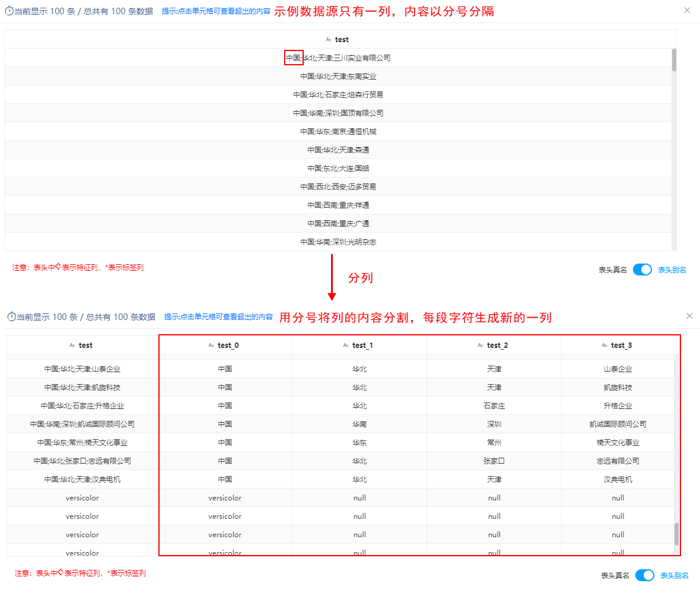700x596 pixels.
Task: Click cell 中国;西北;西安;迈多贸易
Action: (x=338, y=186)
